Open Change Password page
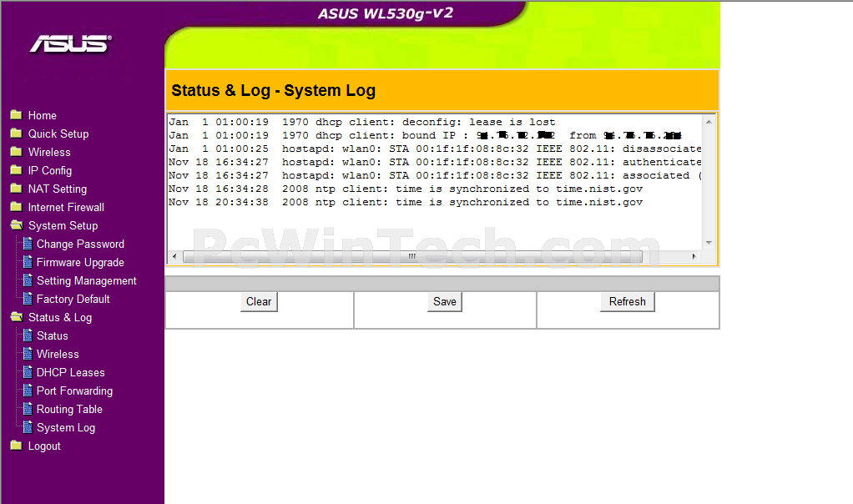This screenshot has height=504, width=853. (x=80, y=244)
